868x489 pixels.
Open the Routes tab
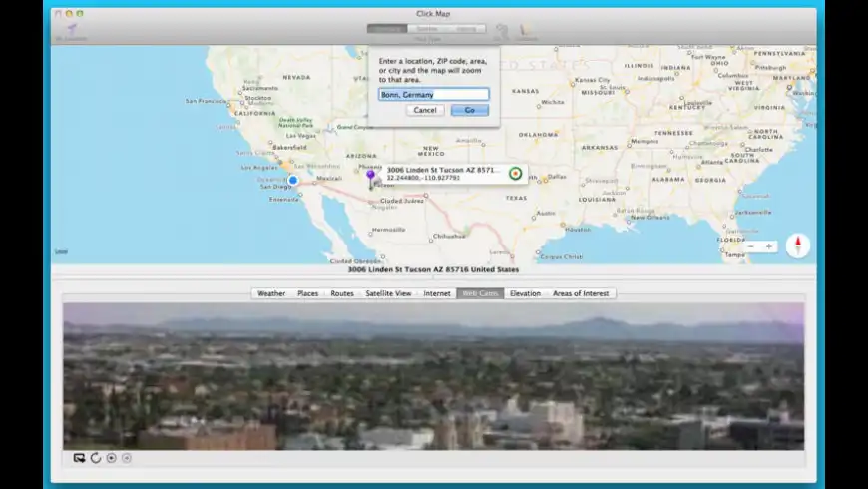[342, 293]
